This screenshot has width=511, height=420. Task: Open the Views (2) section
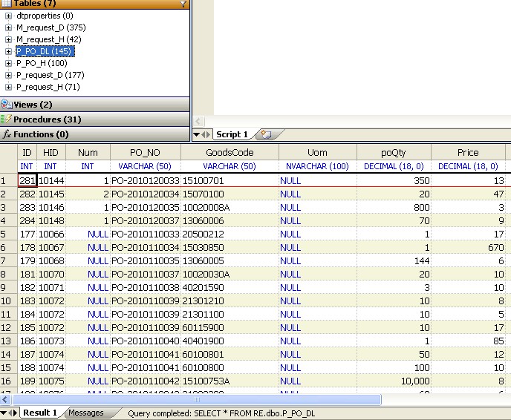coord(95,105)
